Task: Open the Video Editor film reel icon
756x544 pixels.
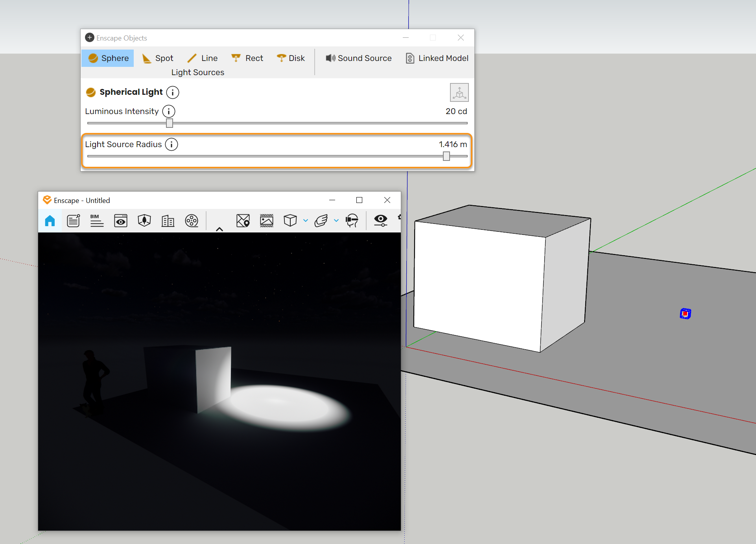Action: point(192,221)
